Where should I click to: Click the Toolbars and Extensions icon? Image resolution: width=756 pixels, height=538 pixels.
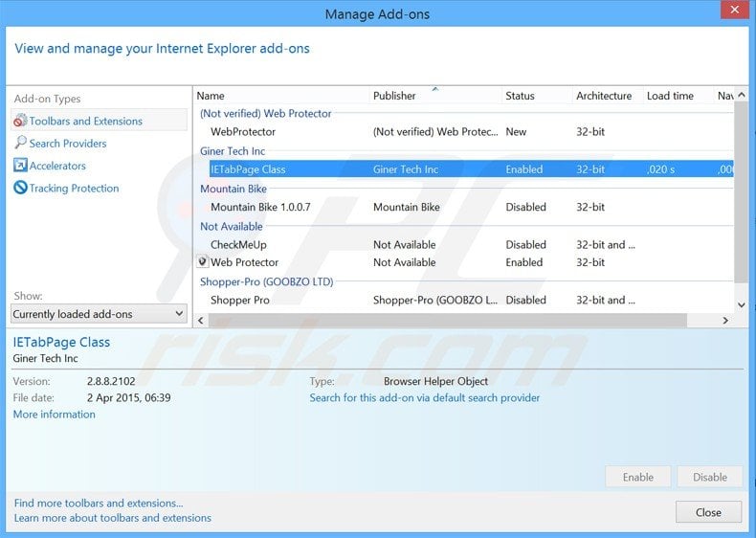(20, 121)
